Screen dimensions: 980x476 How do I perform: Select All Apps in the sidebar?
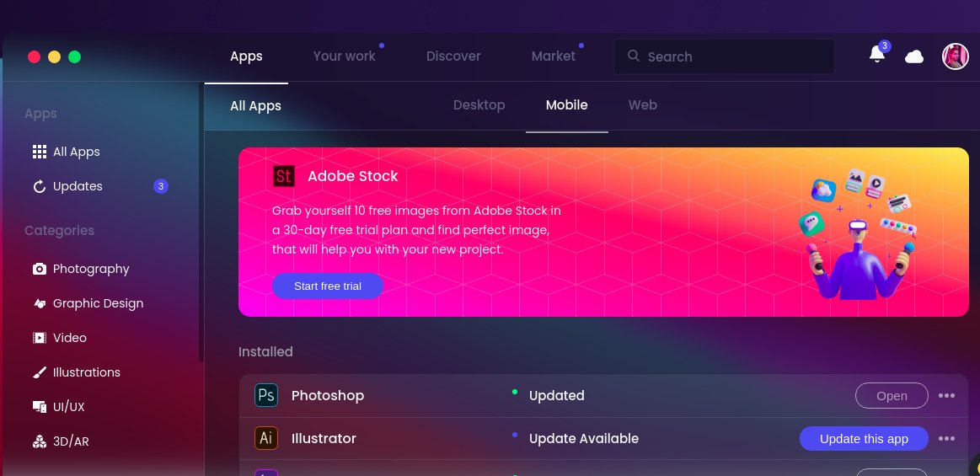(x=76, y=152)
